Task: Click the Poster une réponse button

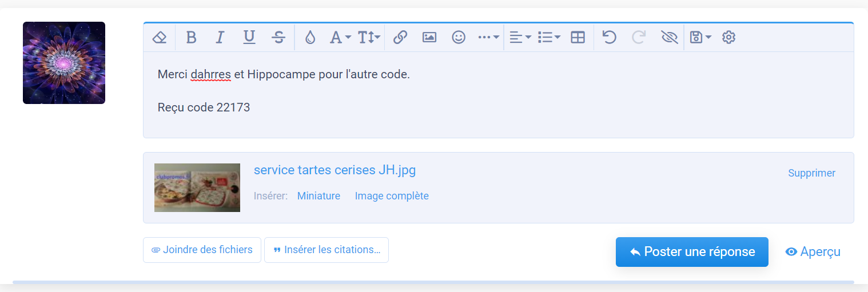Action: coord(691,252)
